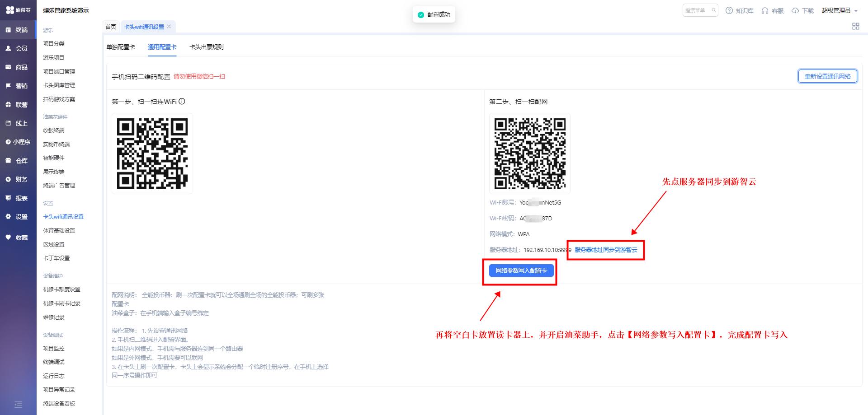Select the 通用配置卡 tab
868x415 pixels.
162,47
